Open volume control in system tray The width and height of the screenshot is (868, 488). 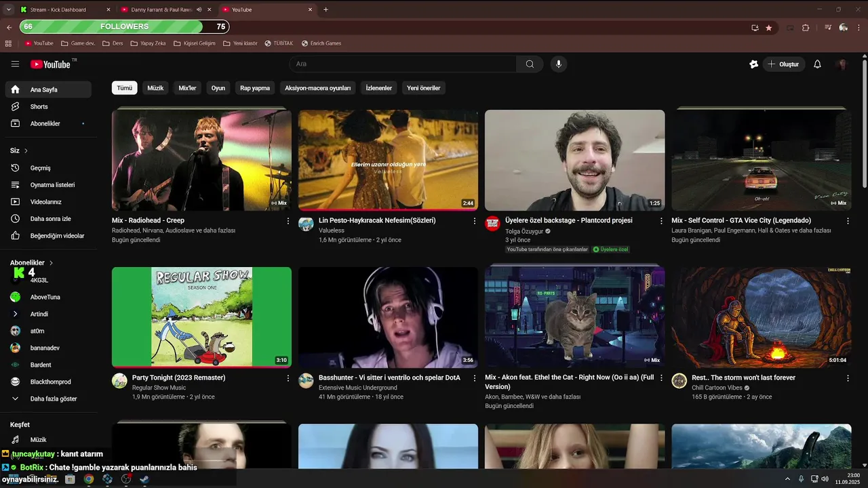pos(825,479)
